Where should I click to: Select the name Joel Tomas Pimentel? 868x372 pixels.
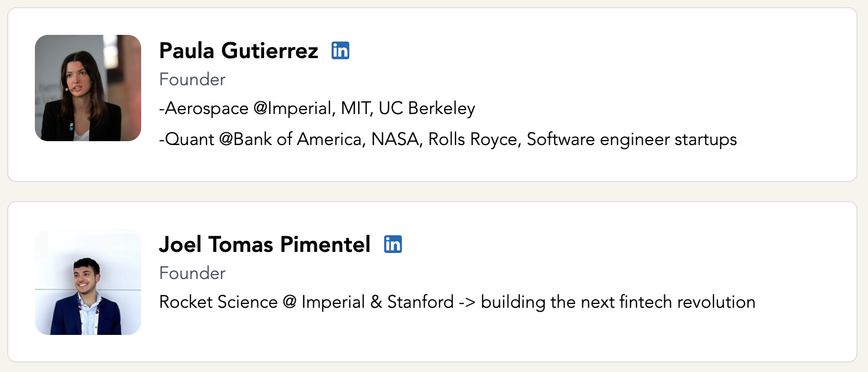click(x=265, y=244)
